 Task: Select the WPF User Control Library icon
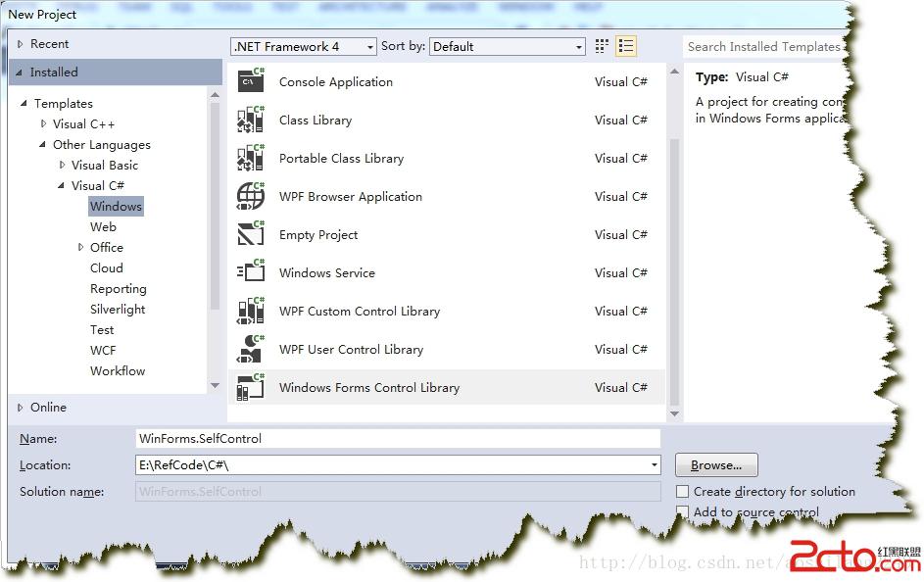(x=251, y=349)
